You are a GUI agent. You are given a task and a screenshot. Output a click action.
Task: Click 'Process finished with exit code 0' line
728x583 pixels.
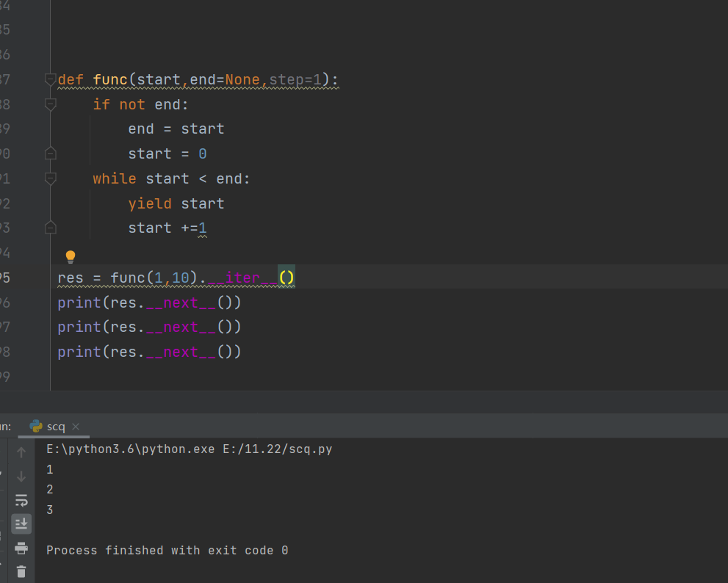pyautogui.click(x=167, y=550)
